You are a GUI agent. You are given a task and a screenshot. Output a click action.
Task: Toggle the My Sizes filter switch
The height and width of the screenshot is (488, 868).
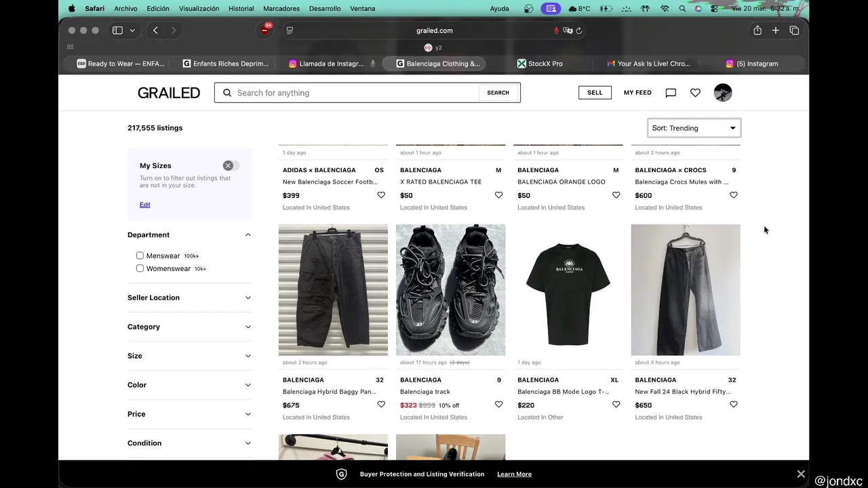231,165
